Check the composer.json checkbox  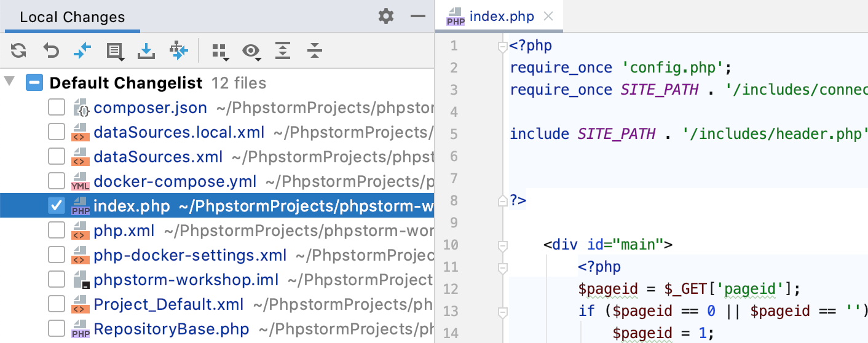[57, 108]
